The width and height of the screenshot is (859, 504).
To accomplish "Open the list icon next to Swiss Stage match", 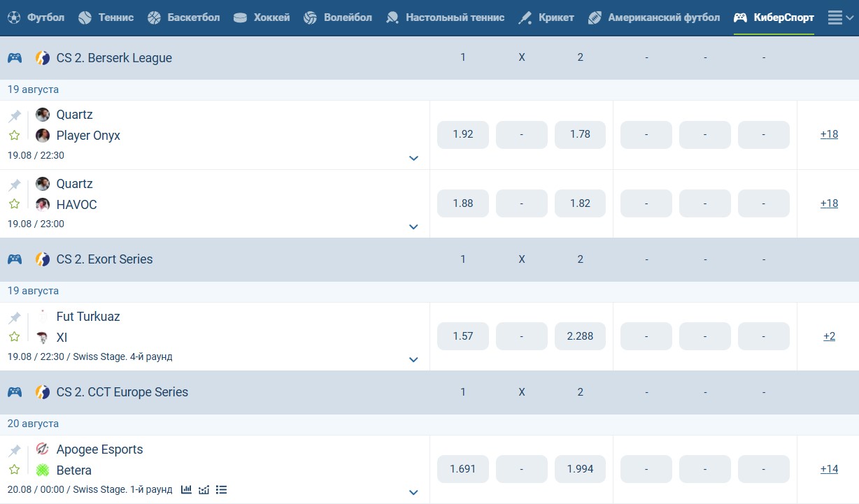I will [x=221, y=489].
